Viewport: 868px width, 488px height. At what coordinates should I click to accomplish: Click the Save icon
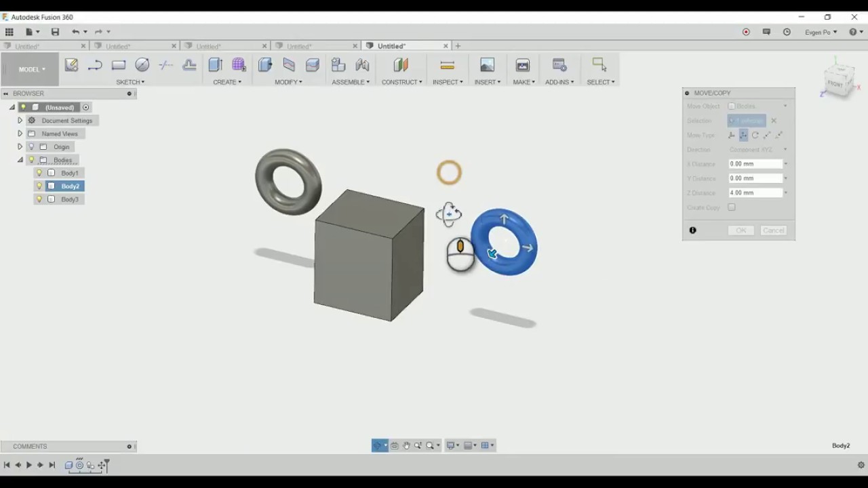click(x=55, y=32)
